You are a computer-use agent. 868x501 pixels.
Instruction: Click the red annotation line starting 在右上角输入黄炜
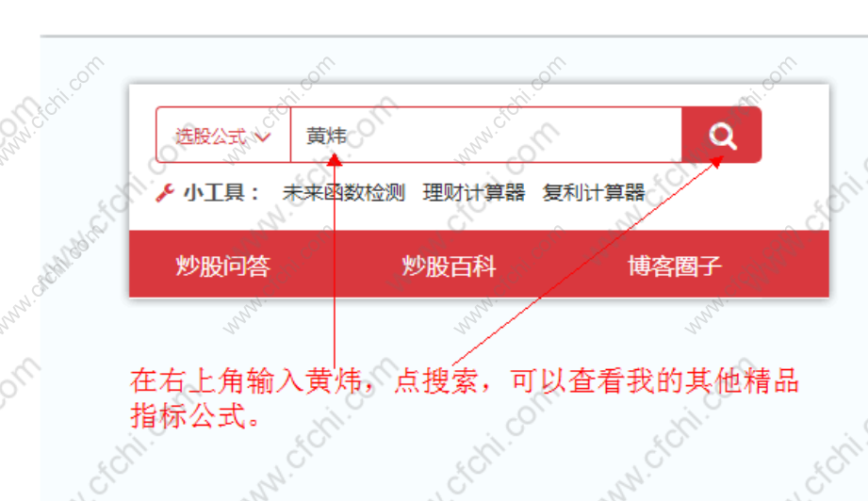[x=465, y=381]
